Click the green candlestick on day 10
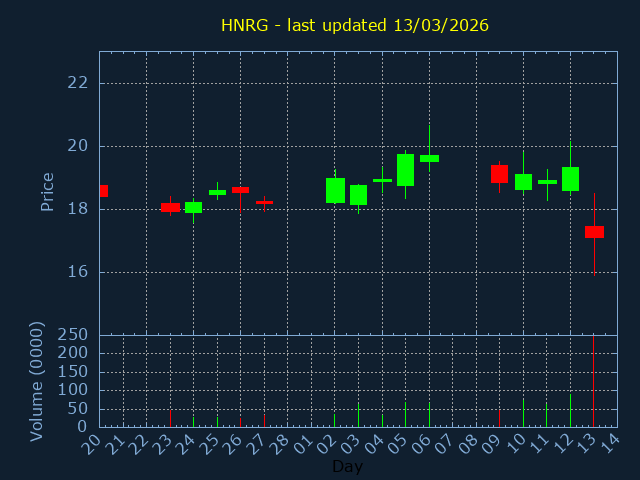The height and width of the screenshot is (480, 640). 523,182
